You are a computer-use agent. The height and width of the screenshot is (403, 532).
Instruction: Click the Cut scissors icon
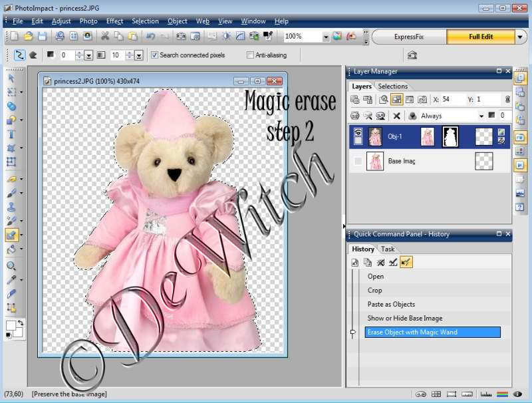[x=104, y=37]
